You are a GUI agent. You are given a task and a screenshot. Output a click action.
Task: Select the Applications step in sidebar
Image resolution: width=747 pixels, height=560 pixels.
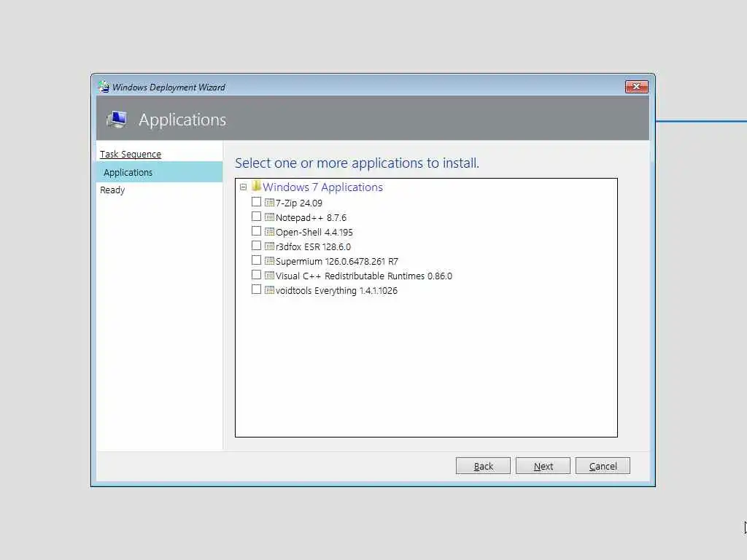(159, 172)
